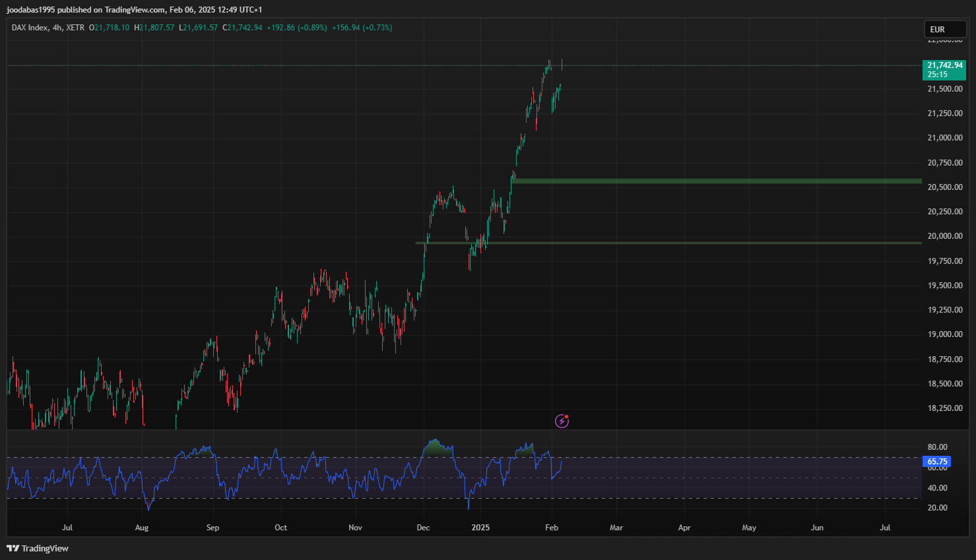The image size is (976, 560).
Task: Click the Oct label on time axis
Action: coord(281,528)
